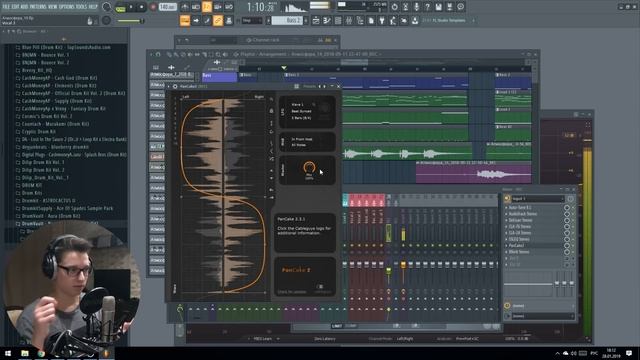
Task: Click the orange mixer track fader
Action: pos(403,265)
